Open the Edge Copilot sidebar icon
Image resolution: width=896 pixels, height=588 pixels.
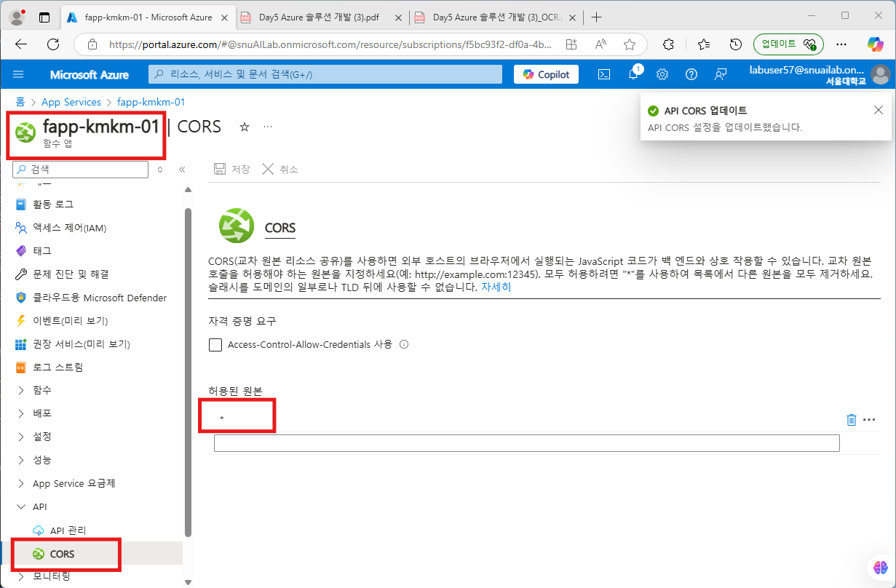click(875, 44)
